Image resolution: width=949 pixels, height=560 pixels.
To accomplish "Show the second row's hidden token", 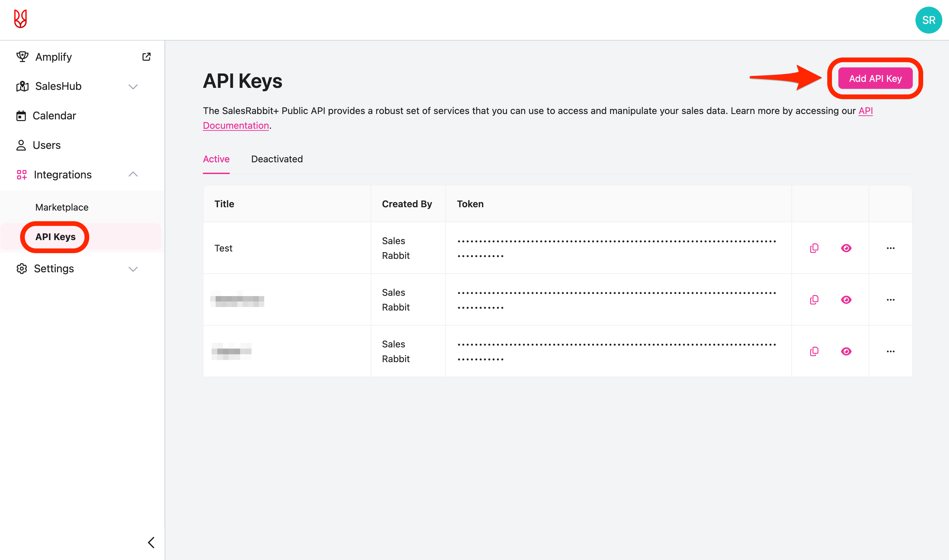I will click(846, 300).
